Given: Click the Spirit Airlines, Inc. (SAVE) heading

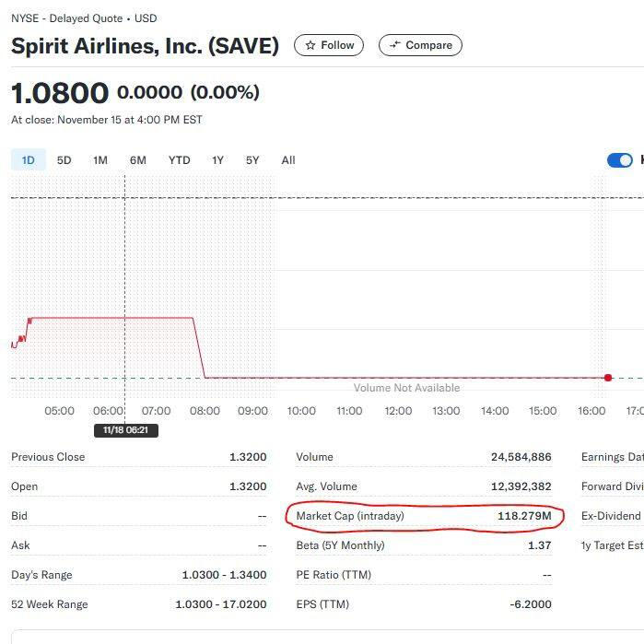Looking at the screenshot, I should click(145, 46).
